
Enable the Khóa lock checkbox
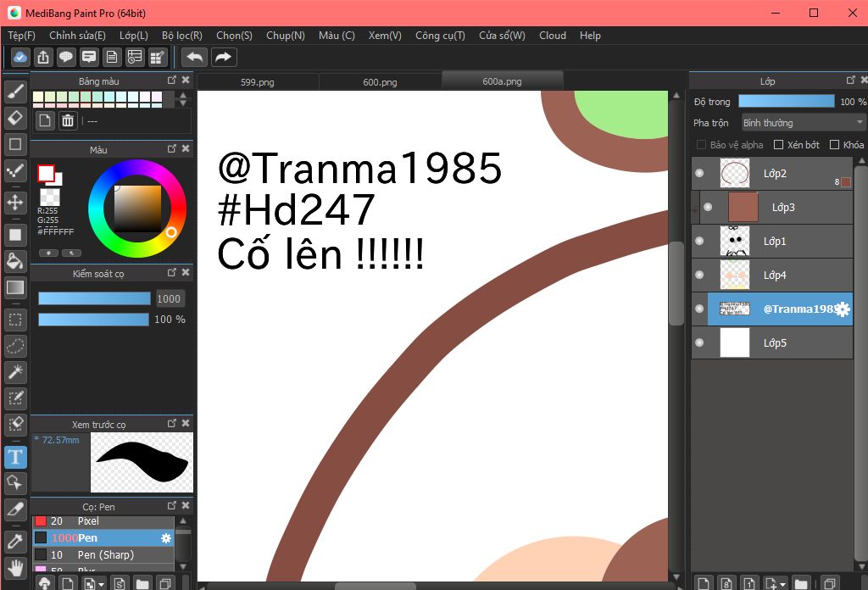(x=834, y=144)
